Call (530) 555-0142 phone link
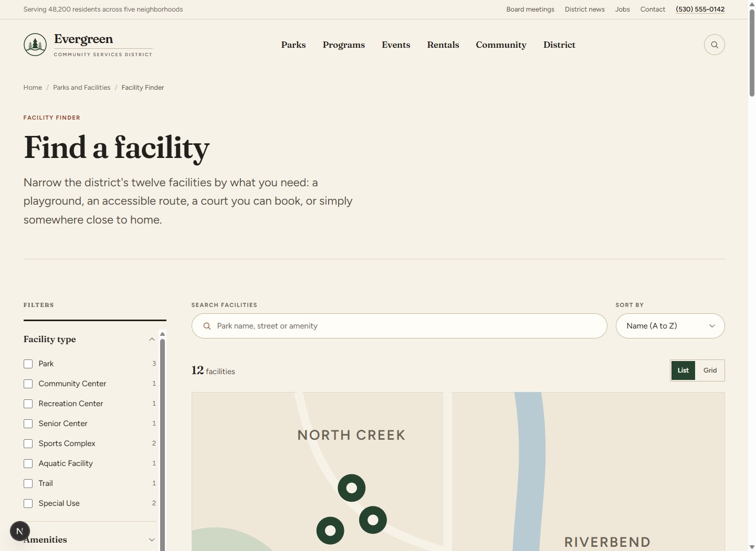The height and width of the screenshot is (551, 756). tap(700, 9)
